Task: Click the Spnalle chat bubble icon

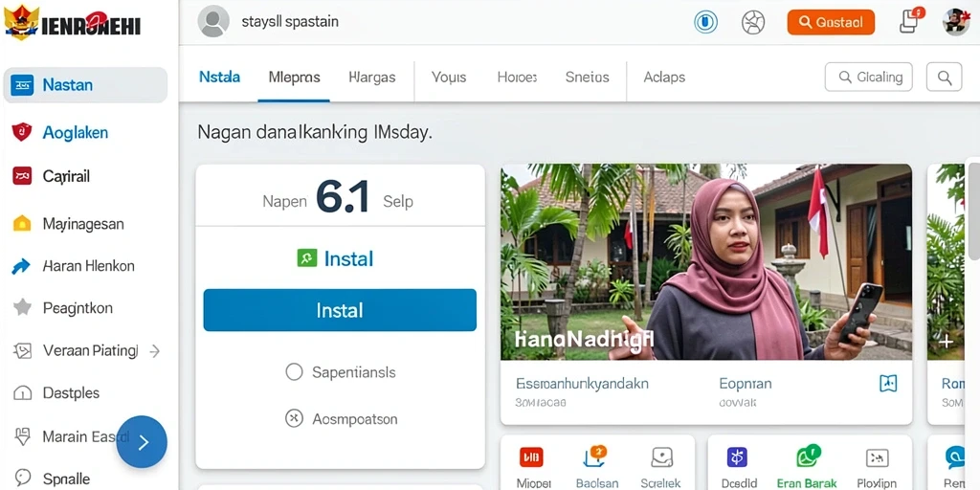Action: (23, 479)
